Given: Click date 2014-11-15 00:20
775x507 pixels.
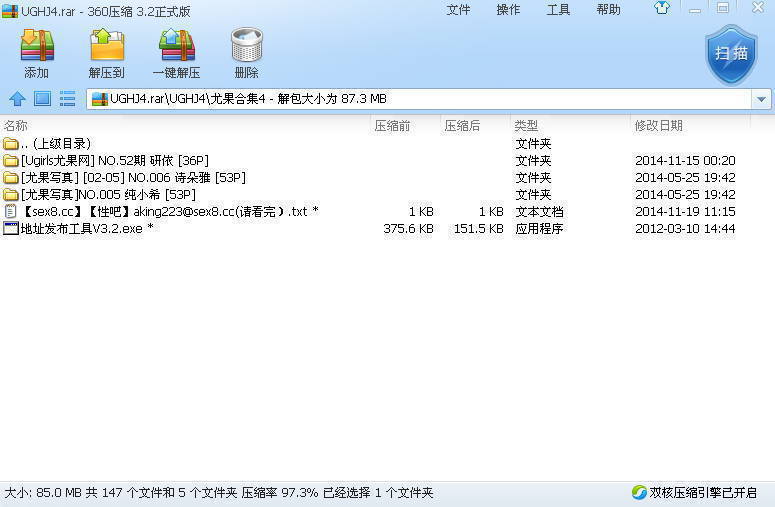Looking at the screenshot, I should 685,161.
